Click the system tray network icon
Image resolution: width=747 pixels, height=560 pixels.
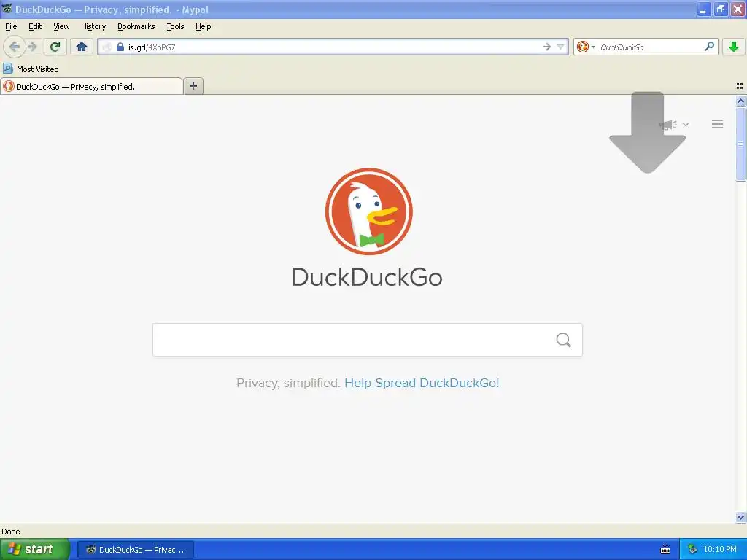[x=693, y=550]
